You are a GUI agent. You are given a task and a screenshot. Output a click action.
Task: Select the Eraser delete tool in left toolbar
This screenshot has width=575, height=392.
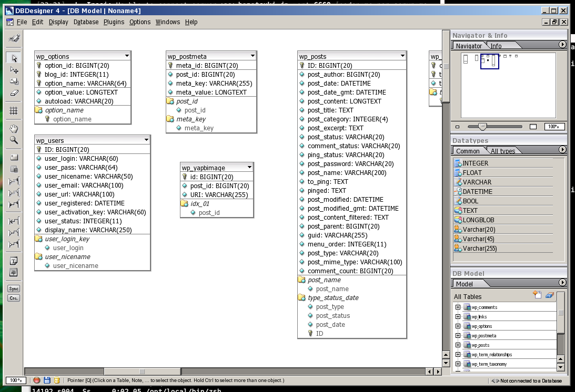point(14,93)
